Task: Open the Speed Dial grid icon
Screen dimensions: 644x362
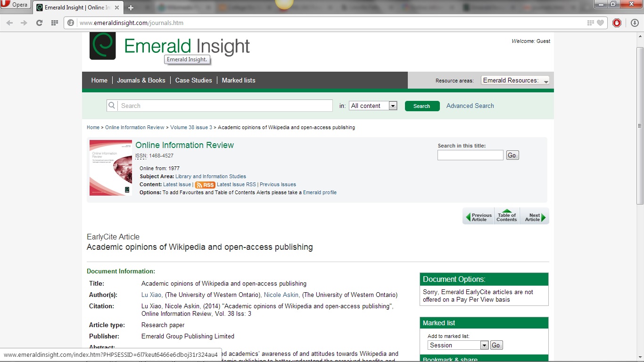Action: click(x=54, y=23)
